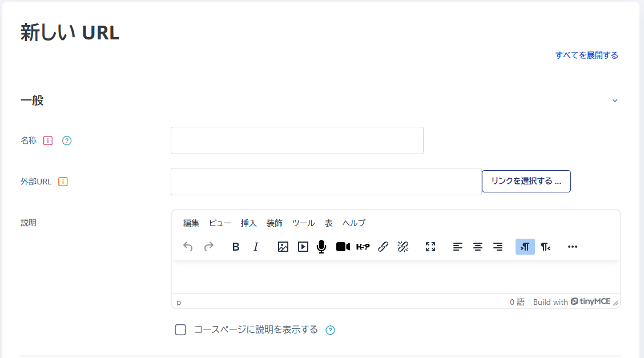The image size is (644, 358).
Task: Remove a link with the unlink tool
Action: click(403, 247)
